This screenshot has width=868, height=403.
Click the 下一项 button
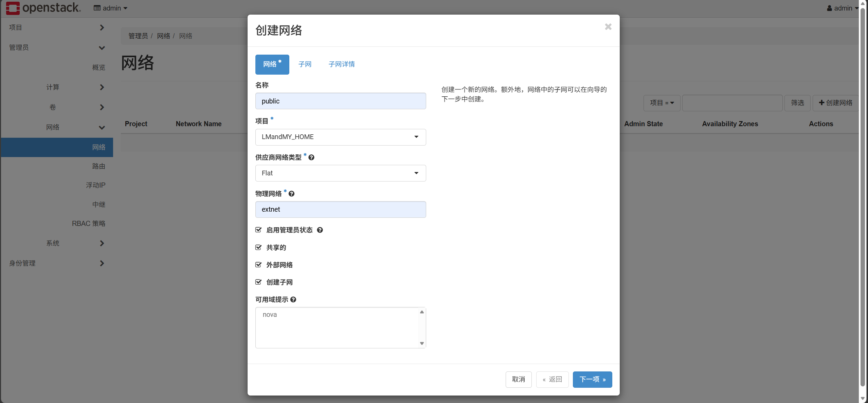(592, 379)
